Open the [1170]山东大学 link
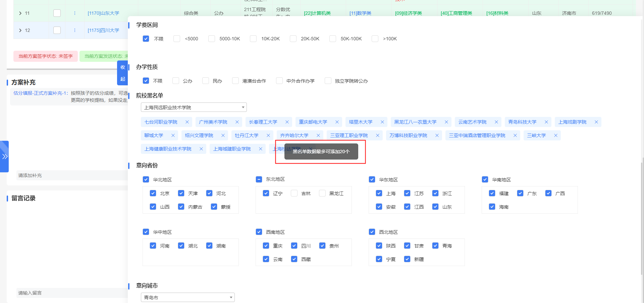 103,13
